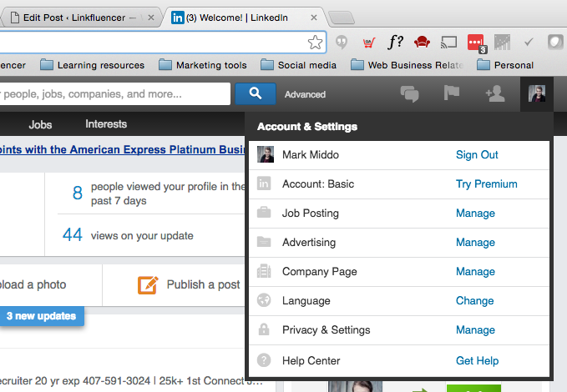The image size is (567, 392).
Task: Click the LinkedIn 'in' icon beside Account: Basic
Action: coord(264,183)
